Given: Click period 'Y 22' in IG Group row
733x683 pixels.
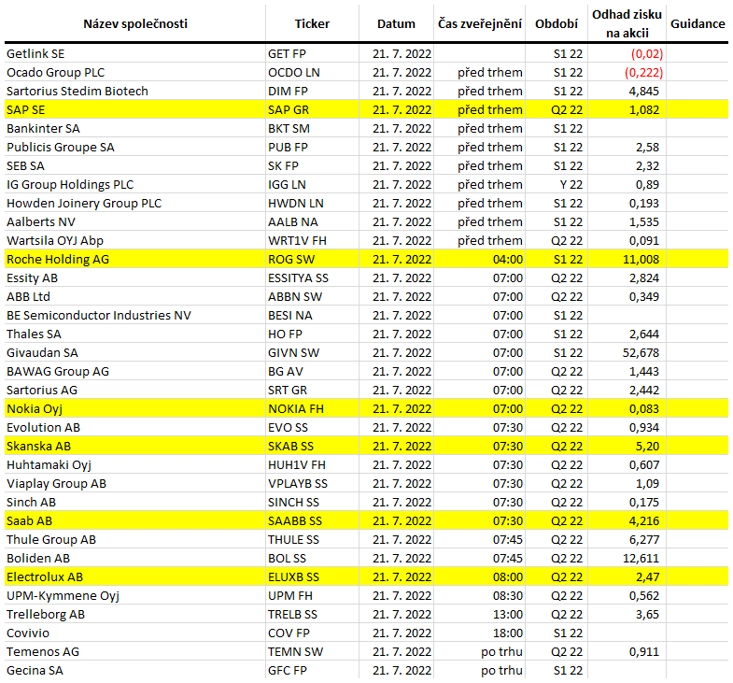Looking at the screenshot, I should [571, 185].
